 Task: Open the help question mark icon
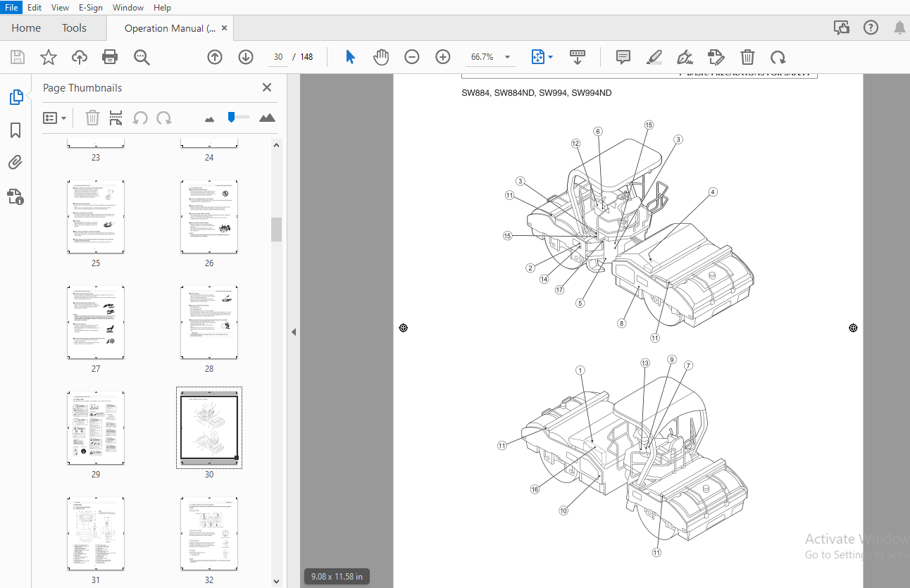pyautogui.click(x=871, y=27)
